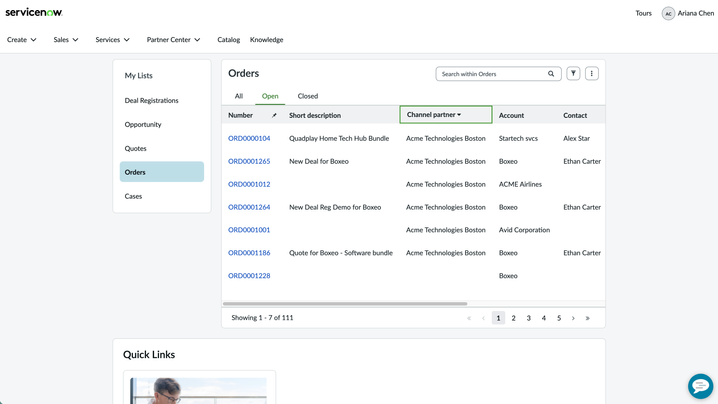Click the Short description column header

click(x=315, y=115)
